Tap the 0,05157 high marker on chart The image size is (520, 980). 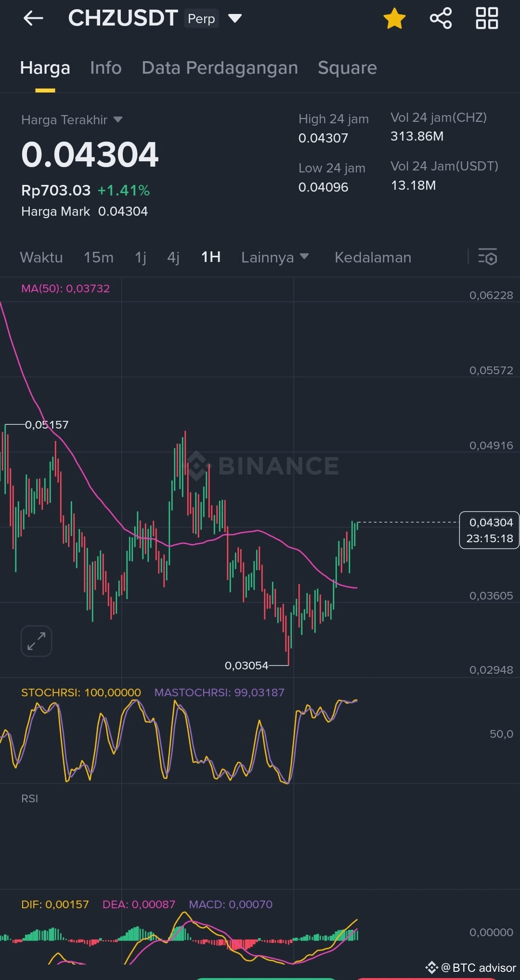coord(47,425)
